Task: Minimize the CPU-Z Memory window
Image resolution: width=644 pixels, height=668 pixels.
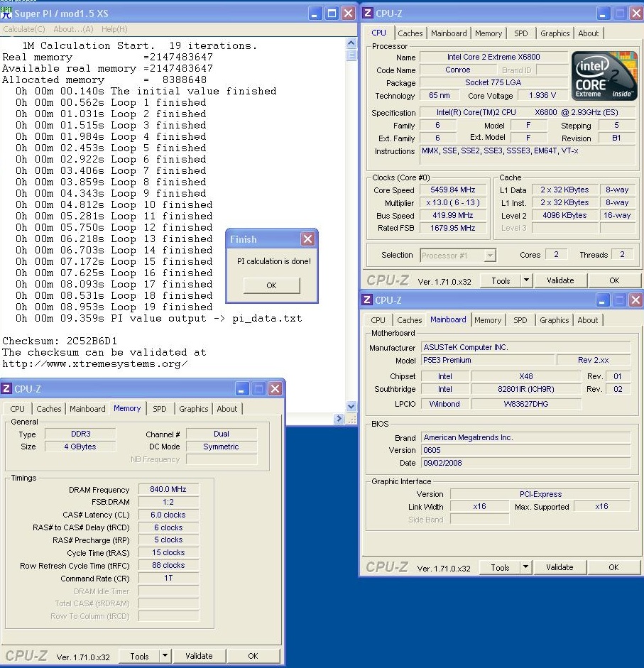Action: coord(241,389)
